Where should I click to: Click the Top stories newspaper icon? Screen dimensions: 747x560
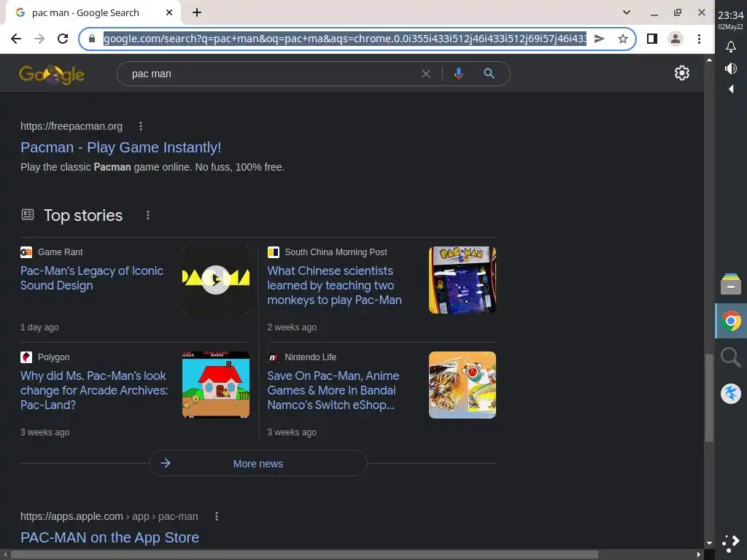(28, 215)
